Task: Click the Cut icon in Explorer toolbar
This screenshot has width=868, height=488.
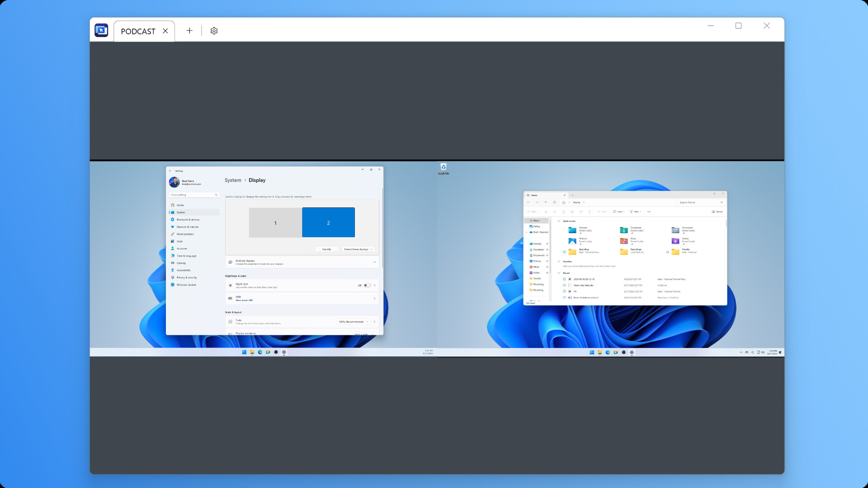Action: pyautogui.click(x=546, y=211)
